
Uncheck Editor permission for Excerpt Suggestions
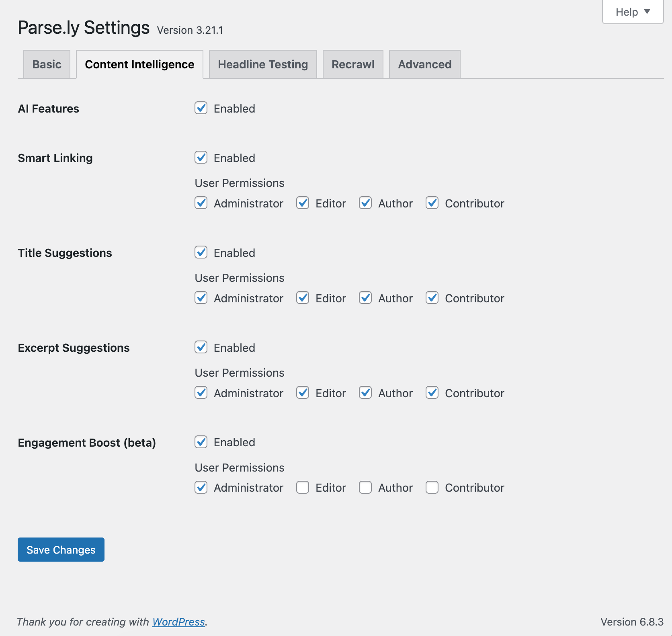point(303,393)
